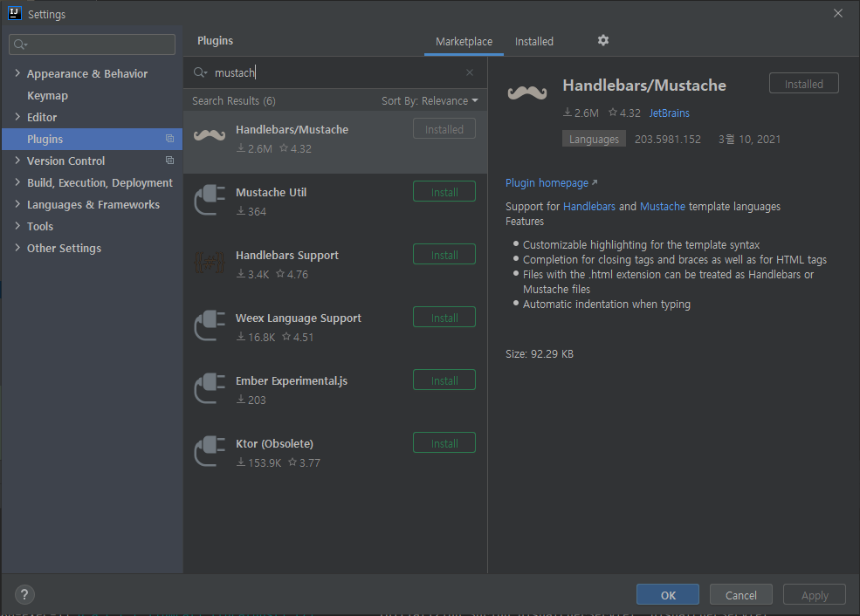The width and height of the screenshot is (860, 616).
Task: Install the Ktor (Obsolete) plugin
Action: [x=444, y=443]
